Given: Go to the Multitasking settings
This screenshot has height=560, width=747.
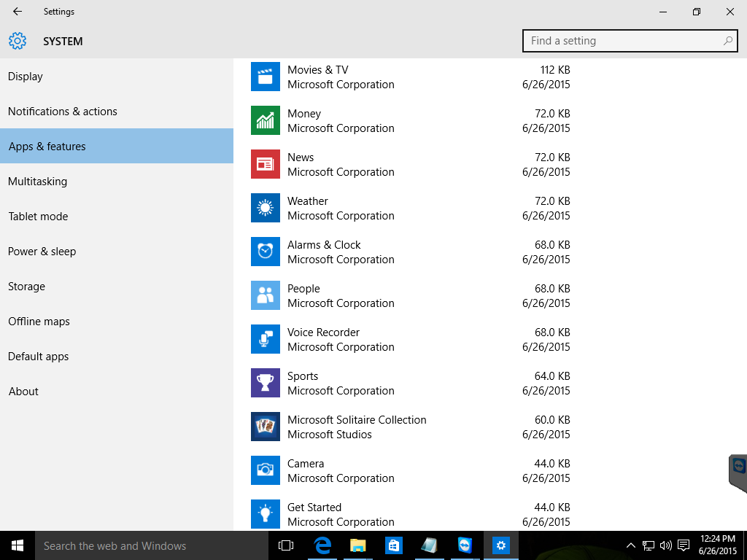Looking at the screenshot, I should [x=117, y=182].
